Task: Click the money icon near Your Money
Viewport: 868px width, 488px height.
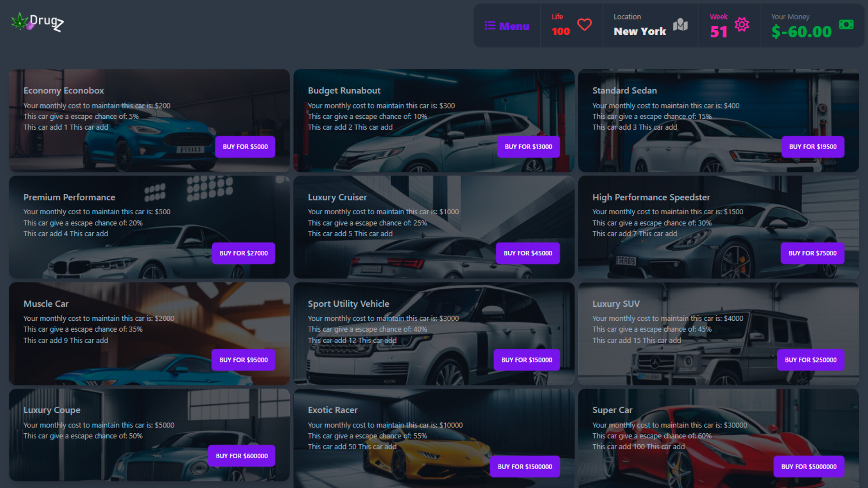Action: (x=846, y=25)
